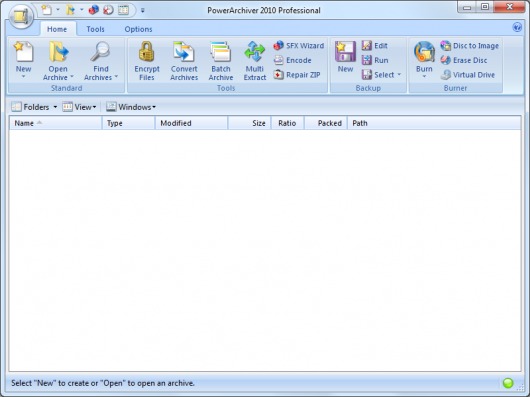Switch to the Options ribbon tab
The width and height of the screenshot is (530, 397).
pyautogui.click(x=138, y=29)
